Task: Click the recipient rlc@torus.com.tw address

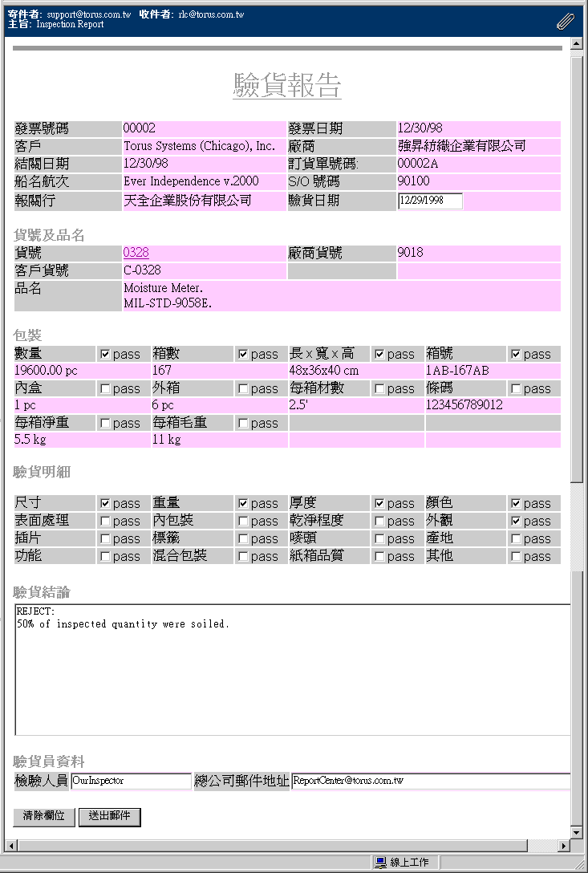Action: (x=212, y=14)
